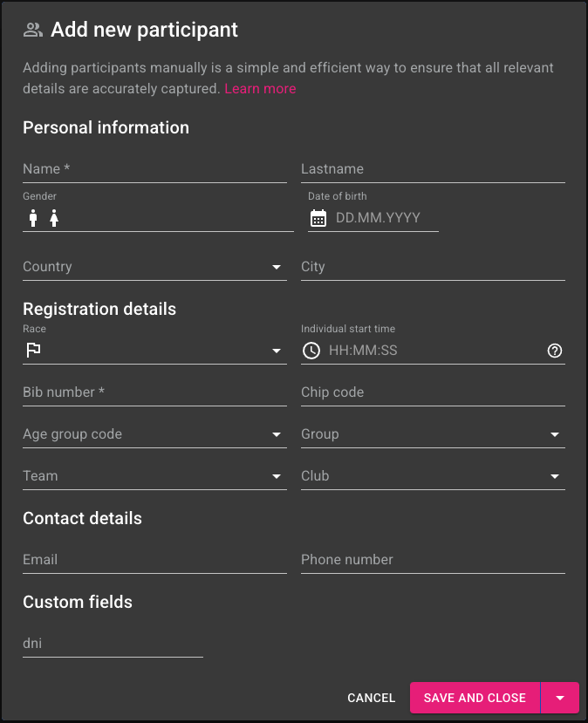Open the Race dropdown arrow
This screenshot has width=588, height=723.
click(277, 351)
